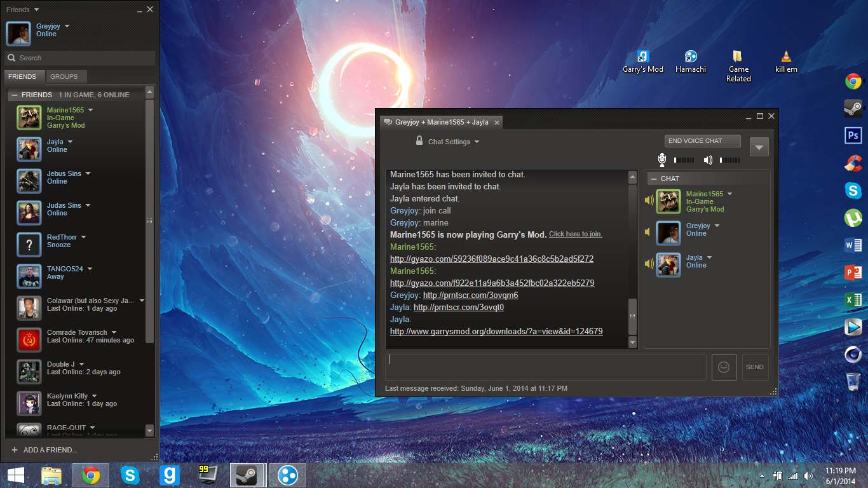
Task: Click the 'Click here to join' link
Action: [576, 234]
